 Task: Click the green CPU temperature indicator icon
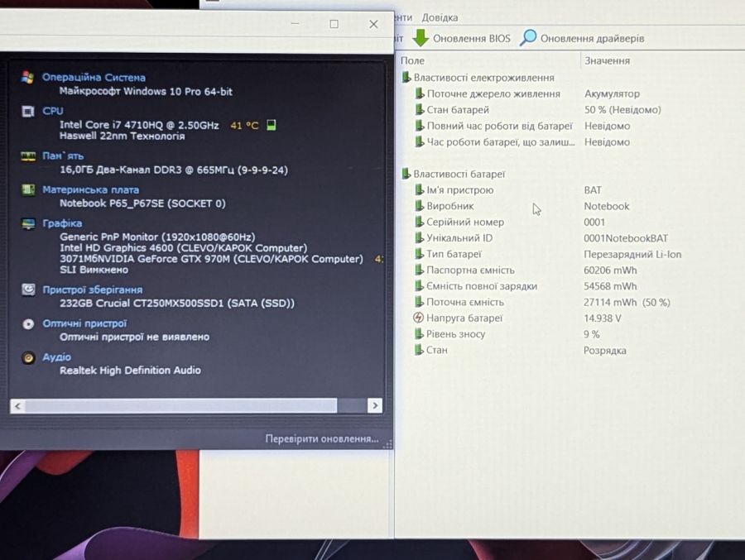click(271, 125)
